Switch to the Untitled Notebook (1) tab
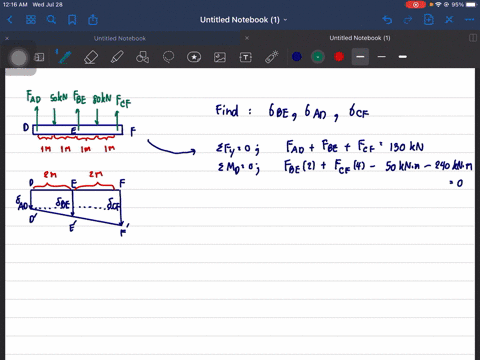 tap(360, 38)
